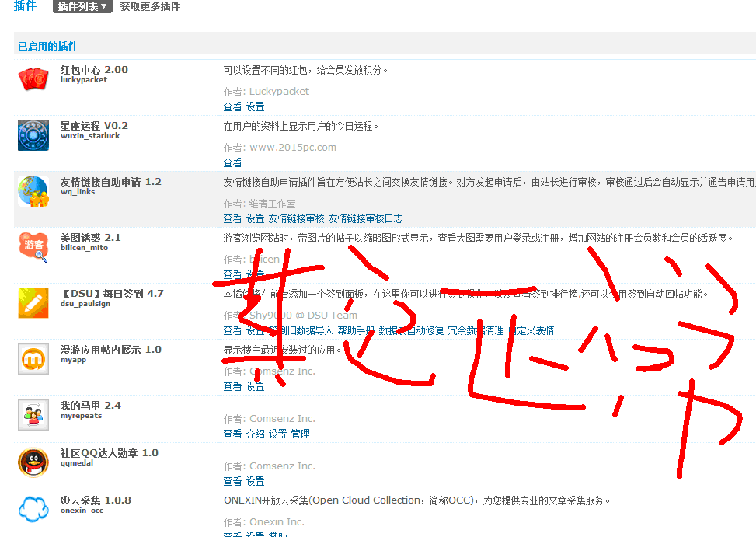Screen dimensions: 756x537
Task: Click the 漫游应用帖内展示 orange M icon
Action: click(x=33, y=358)
